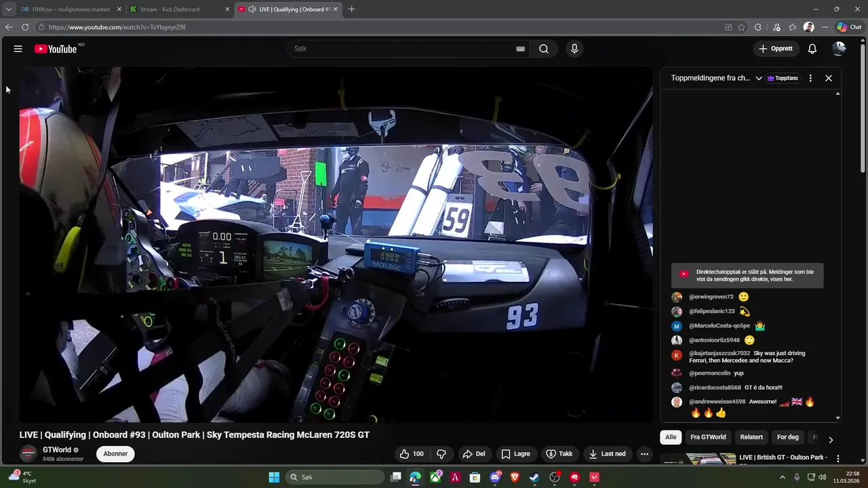Click the Del share button
Image resolution: width=868 pixels, height=488 pixels.
pyautogui.click(x=473, y=454)
